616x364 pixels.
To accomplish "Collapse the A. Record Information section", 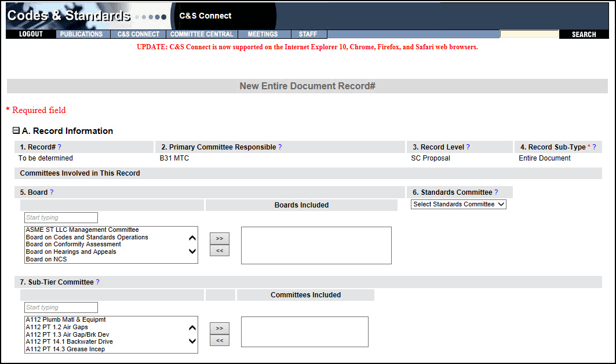I will [x=16, y=131].
